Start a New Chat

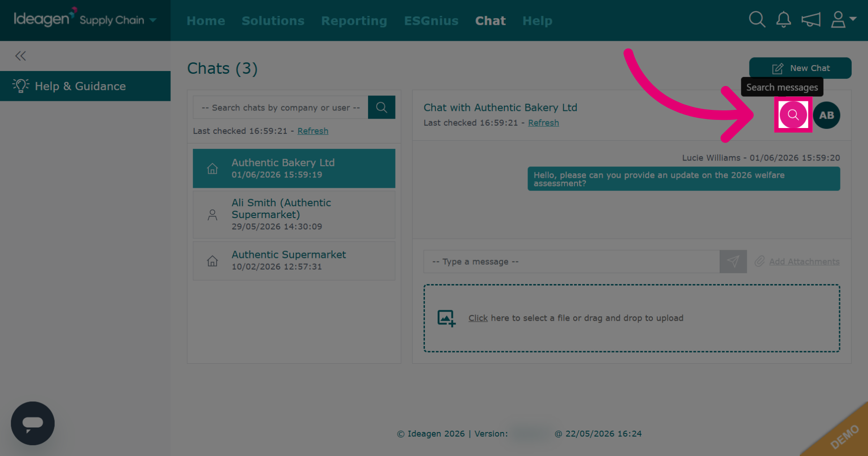click(x=800, y=68)
